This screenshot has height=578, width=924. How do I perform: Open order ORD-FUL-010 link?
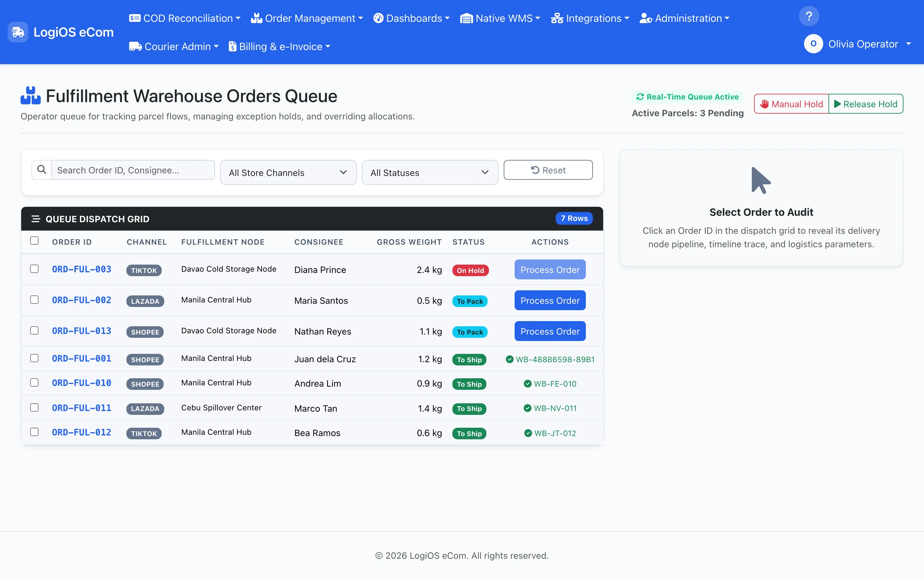point(82,383)
